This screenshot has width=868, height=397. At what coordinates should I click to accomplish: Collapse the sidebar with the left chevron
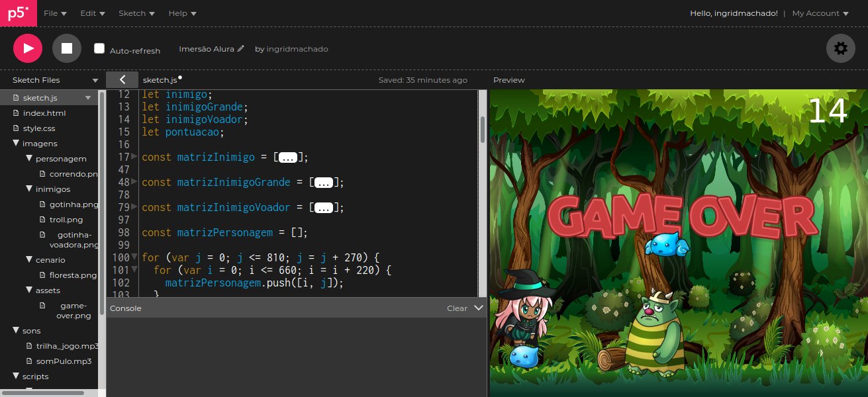click(122, 79)
